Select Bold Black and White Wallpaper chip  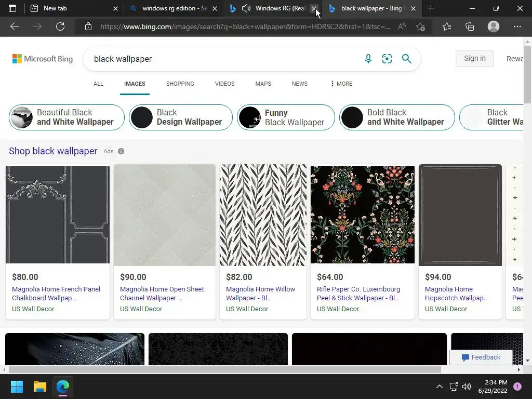pyautogui.click(x=397, y=117)
